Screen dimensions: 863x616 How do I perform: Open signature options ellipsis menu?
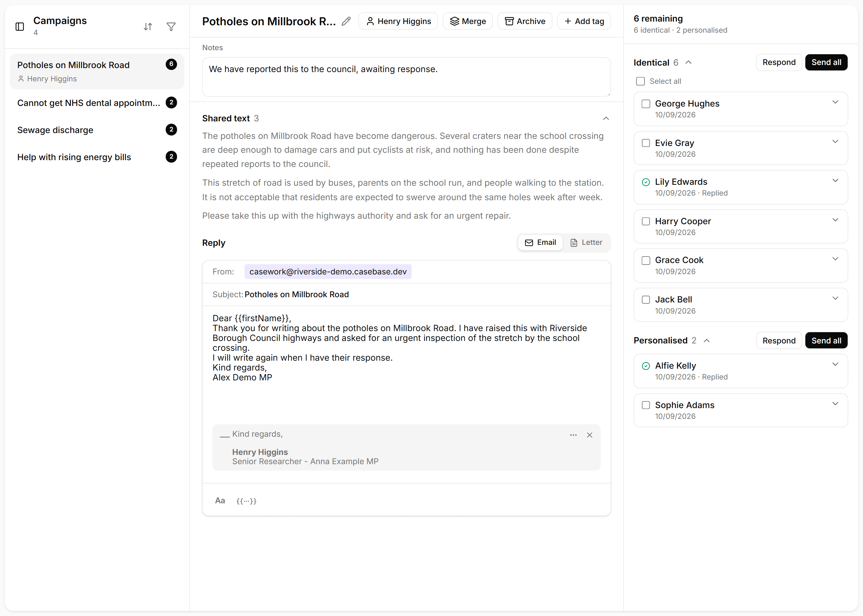tap(573, 435)
